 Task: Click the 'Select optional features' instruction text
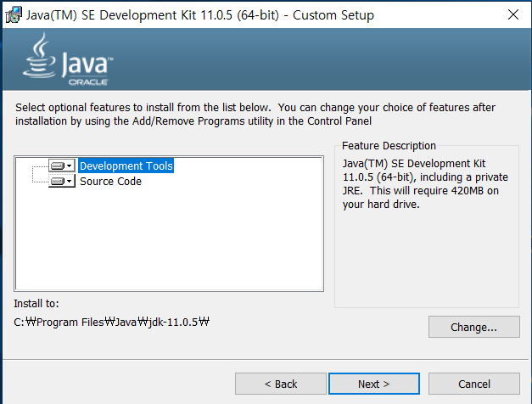click(255, 114)
